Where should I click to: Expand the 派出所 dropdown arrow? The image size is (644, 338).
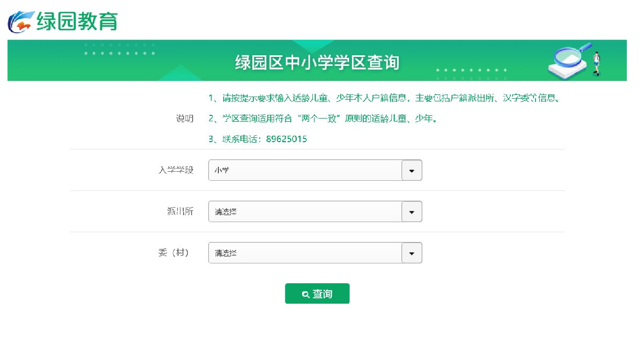(x=412, y=211)
